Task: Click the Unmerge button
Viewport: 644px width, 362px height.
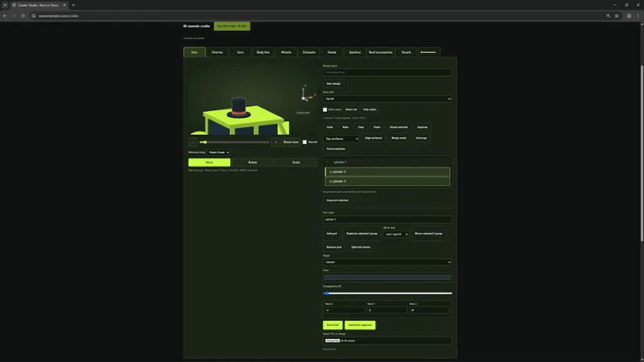Action: tap(421, 138)
